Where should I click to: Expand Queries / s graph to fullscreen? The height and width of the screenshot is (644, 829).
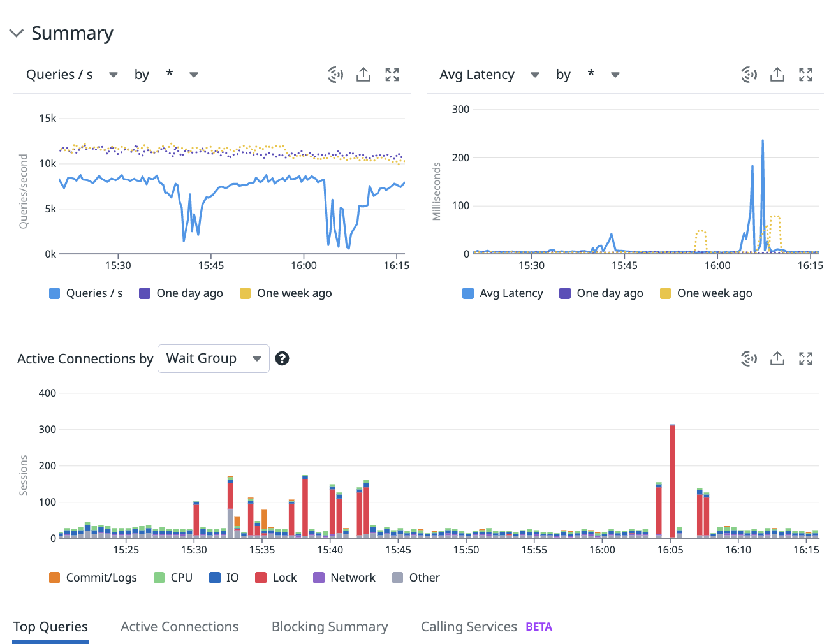392,75
